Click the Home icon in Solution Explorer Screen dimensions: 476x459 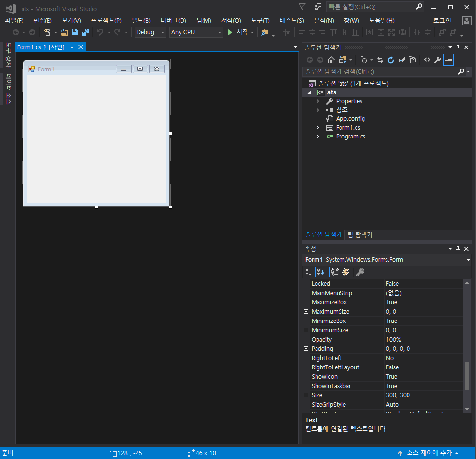coord(331,60)
